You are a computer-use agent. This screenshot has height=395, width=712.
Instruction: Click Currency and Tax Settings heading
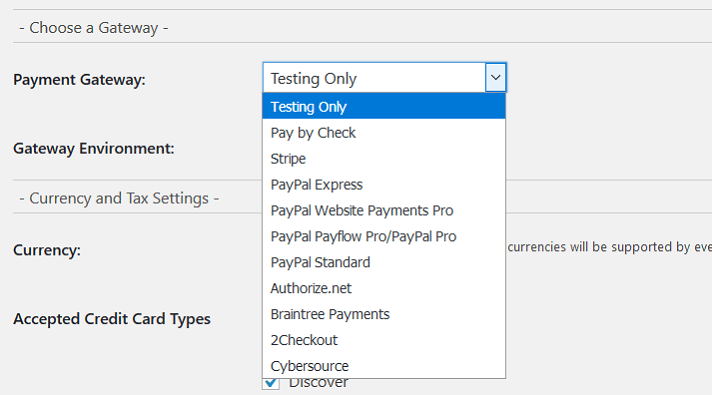click(x=119, y=198)
